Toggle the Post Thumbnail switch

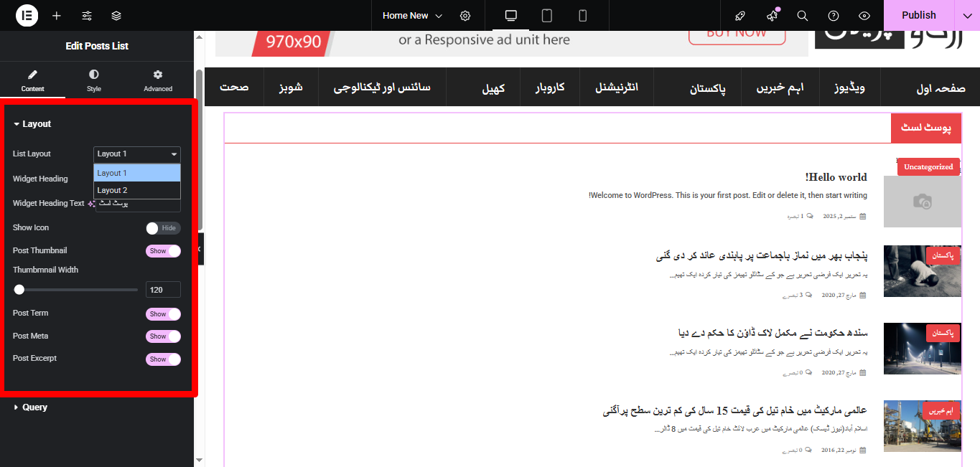163,251
